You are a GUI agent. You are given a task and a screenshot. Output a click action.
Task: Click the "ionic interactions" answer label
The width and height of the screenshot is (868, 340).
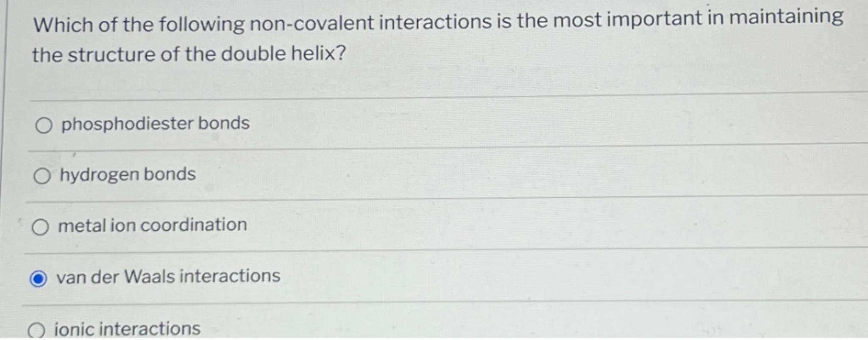(x=127, y=329)
